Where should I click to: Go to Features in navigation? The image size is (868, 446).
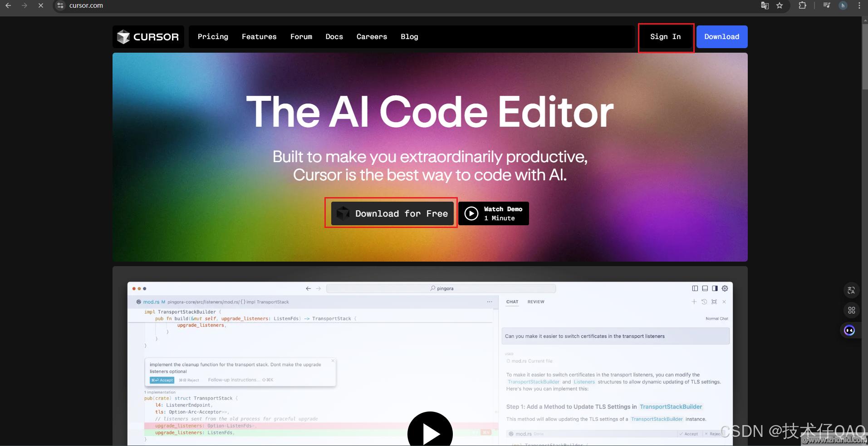tap(259, 37)
